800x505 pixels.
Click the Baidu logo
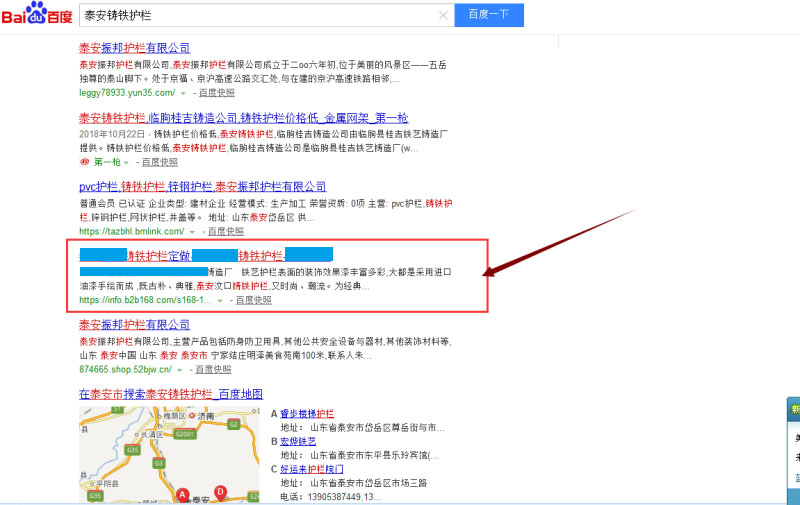37,14
